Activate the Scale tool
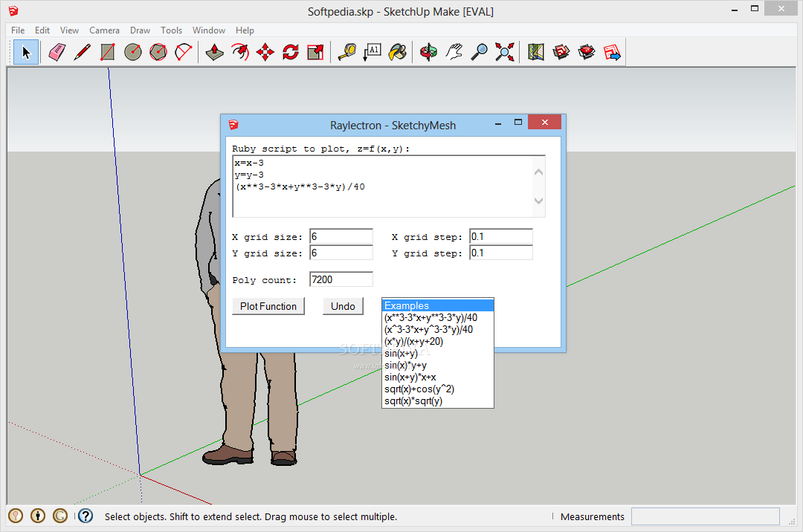The width and height of the screenshot is (803, 532). point(315,52)
